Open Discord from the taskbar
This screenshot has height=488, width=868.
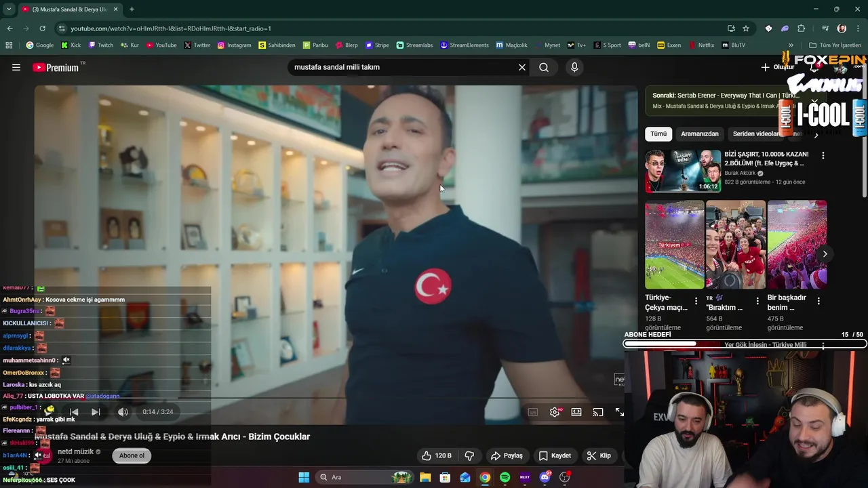pyautogui.click(x=545, y=477)
